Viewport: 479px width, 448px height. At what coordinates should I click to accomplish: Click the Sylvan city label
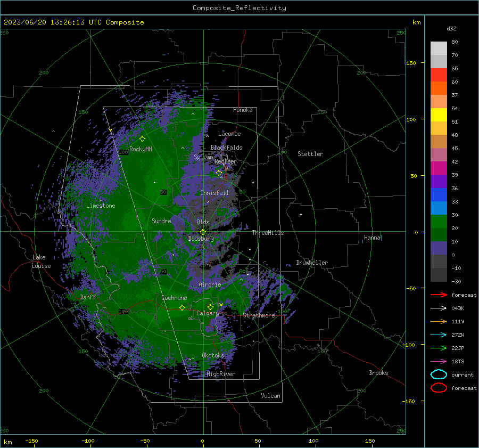coord(203,157)
